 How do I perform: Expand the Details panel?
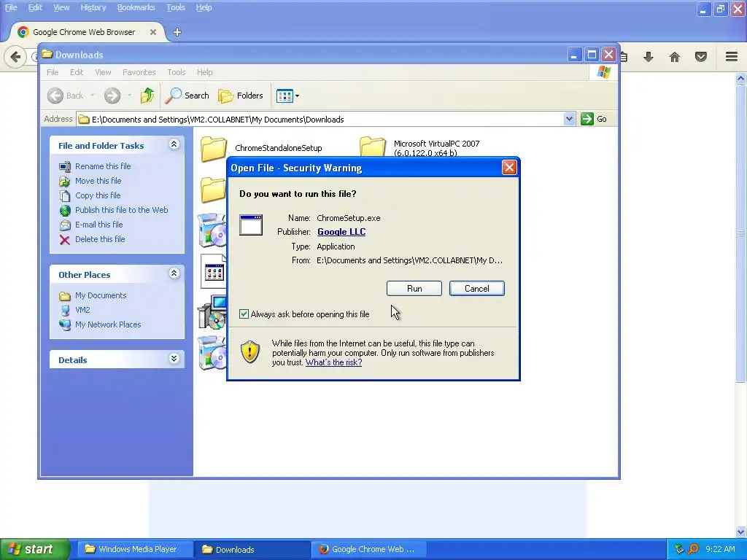(174, 359)
